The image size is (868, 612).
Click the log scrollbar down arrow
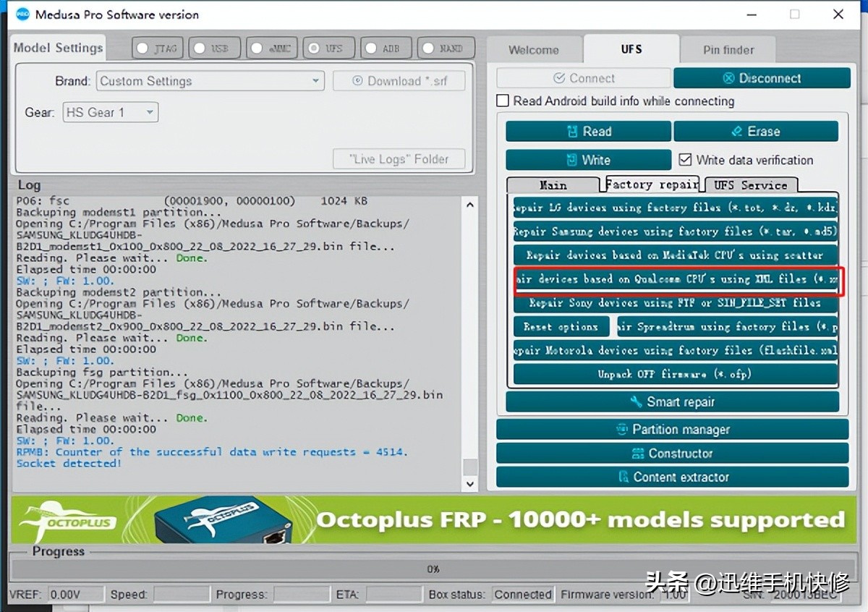[x=470, y=483]
